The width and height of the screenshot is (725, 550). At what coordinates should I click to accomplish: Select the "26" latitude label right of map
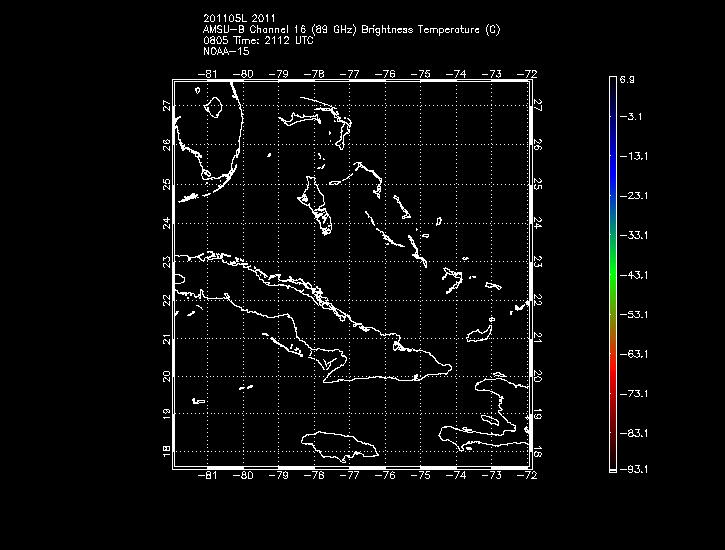point(538,145)
